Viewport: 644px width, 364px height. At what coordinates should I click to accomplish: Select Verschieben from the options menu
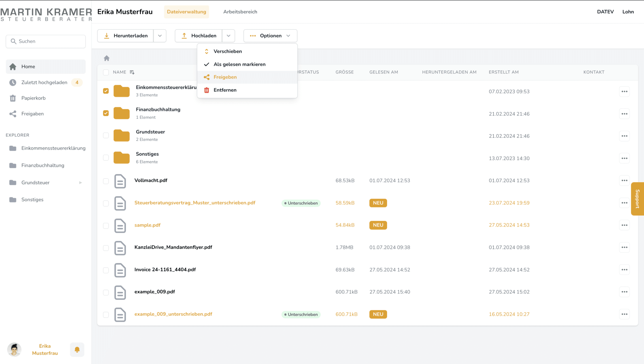click(247, 51)
